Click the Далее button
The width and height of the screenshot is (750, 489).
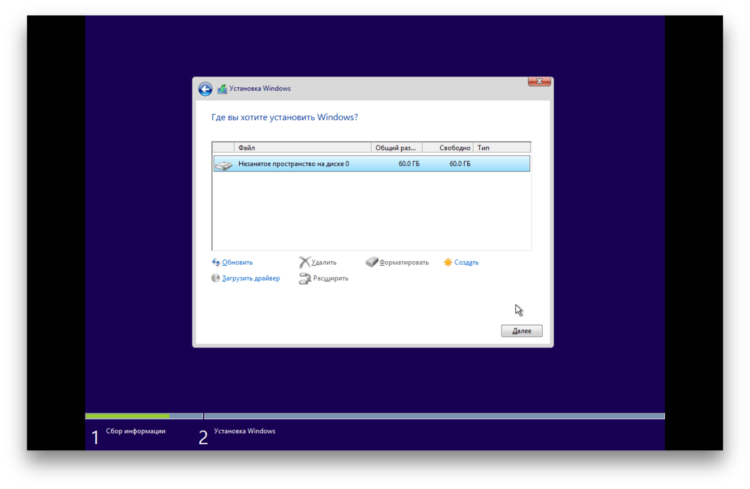[x=521, y=331]
